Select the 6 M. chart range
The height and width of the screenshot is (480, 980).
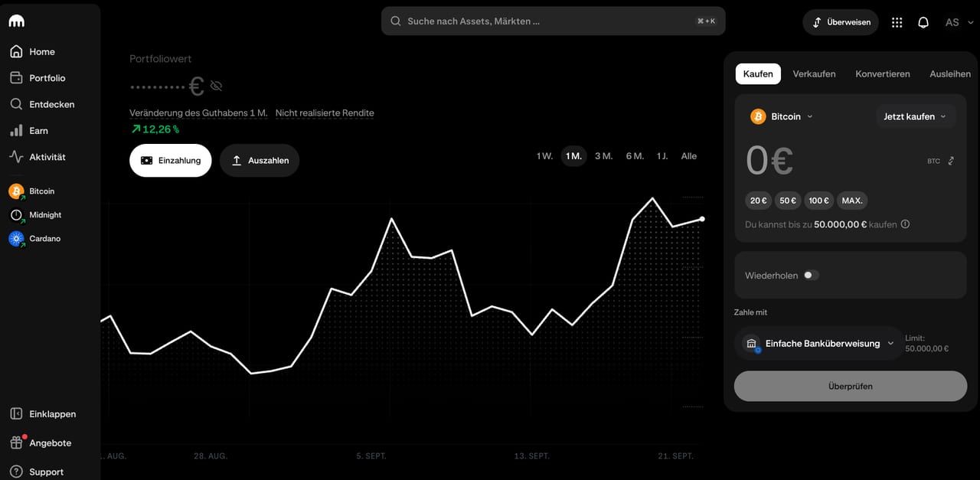(x=635, y=156)
